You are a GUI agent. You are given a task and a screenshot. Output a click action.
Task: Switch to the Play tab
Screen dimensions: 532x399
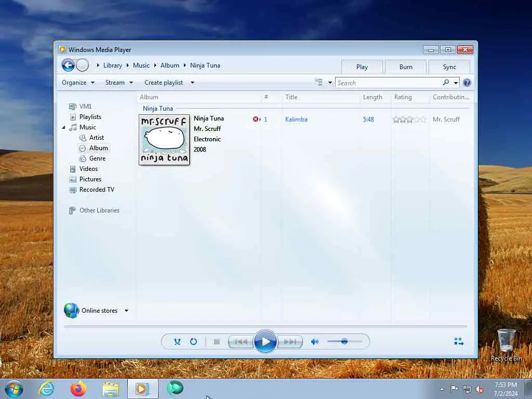[362, 67]
